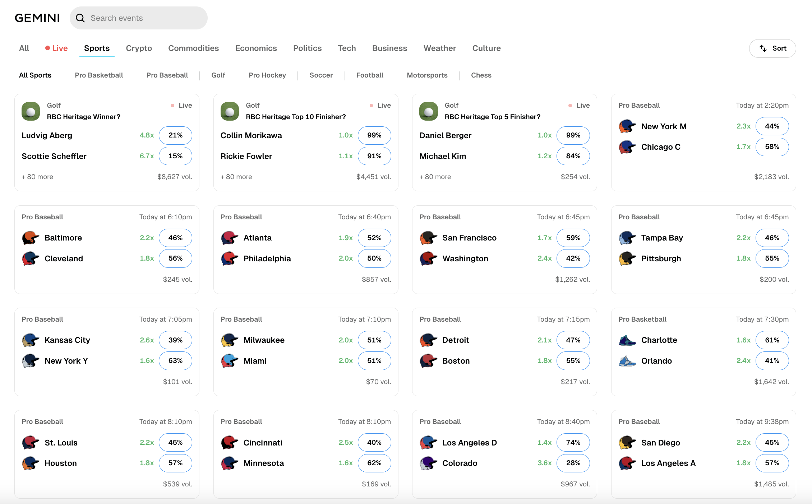The image size is (812, 504).
Task: Select Scottie Scheffler 15% button
Action: (x=175, y=156)
